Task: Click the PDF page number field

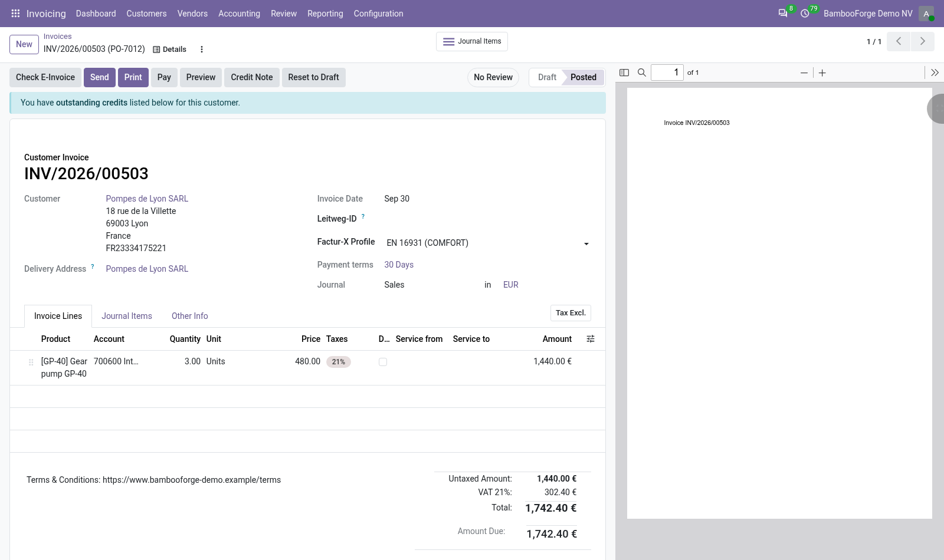Action: [667, 73]
